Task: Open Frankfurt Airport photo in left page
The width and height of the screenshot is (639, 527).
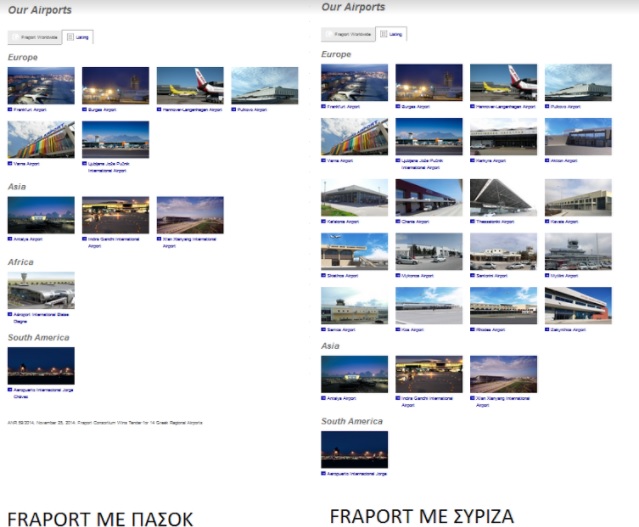Action: tap(41, 86)
